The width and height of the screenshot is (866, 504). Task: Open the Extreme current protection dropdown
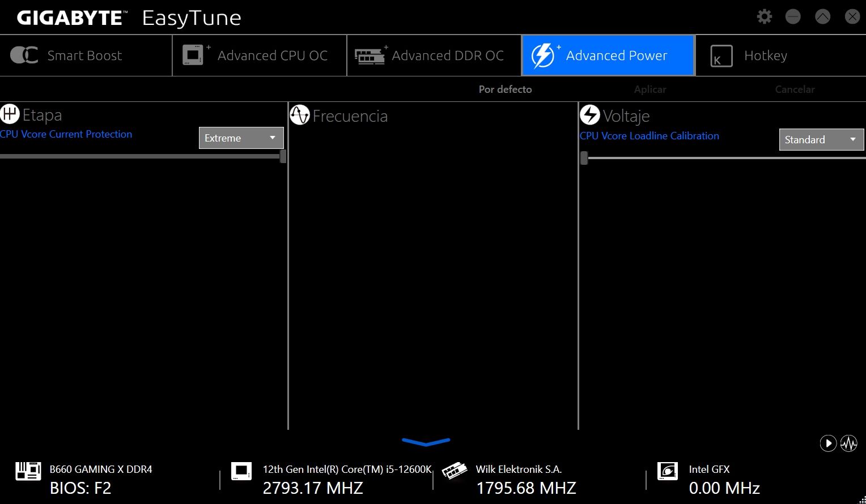[x=241, y=138]
